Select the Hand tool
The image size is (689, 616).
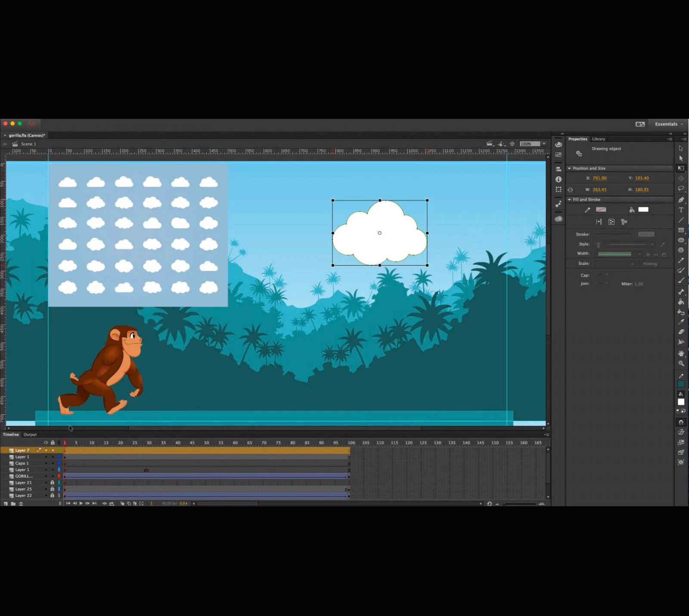click(681, 353)
